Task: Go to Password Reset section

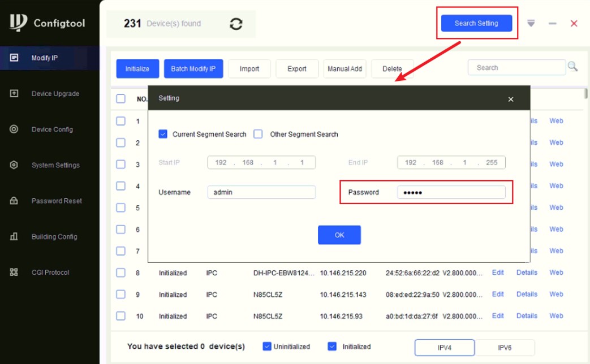Action: [x=57, y=201]
